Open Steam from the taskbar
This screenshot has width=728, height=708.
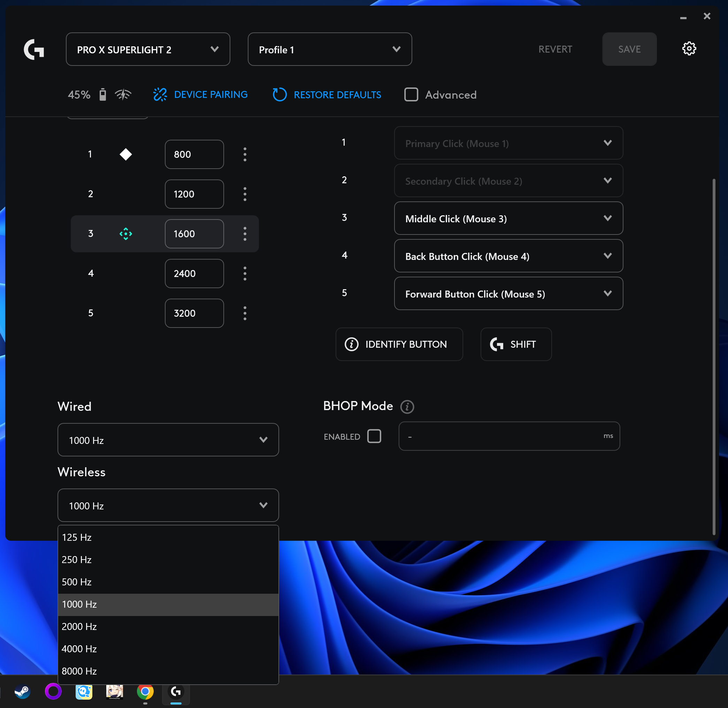point(22,692)
